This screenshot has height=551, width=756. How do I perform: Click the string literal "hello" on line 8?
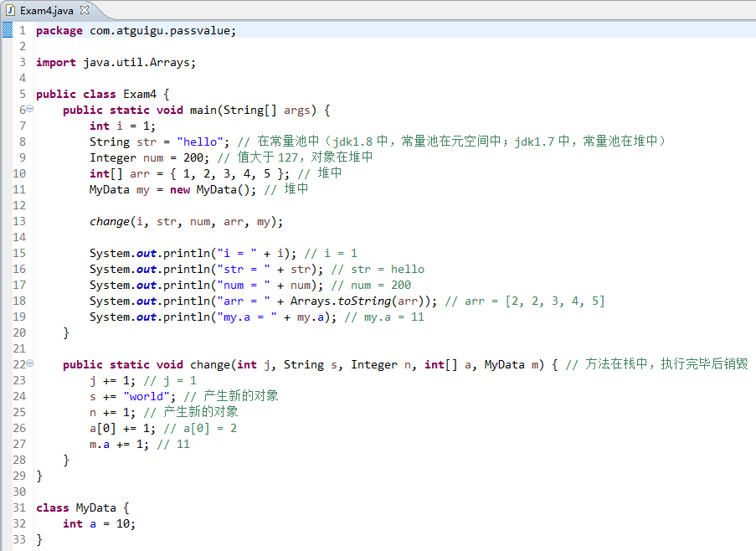click(x=199, y=142)
